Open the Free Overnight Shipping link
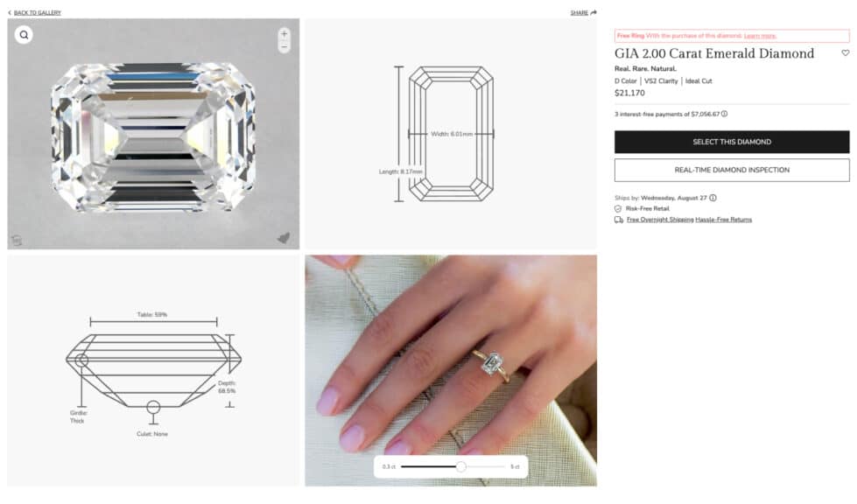 point(660,220)
